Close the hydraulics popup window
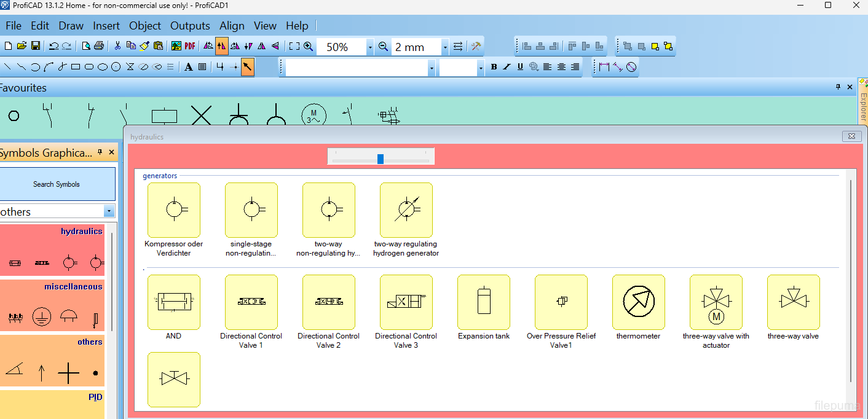The image size is (868, 419). tap(851, 136)
